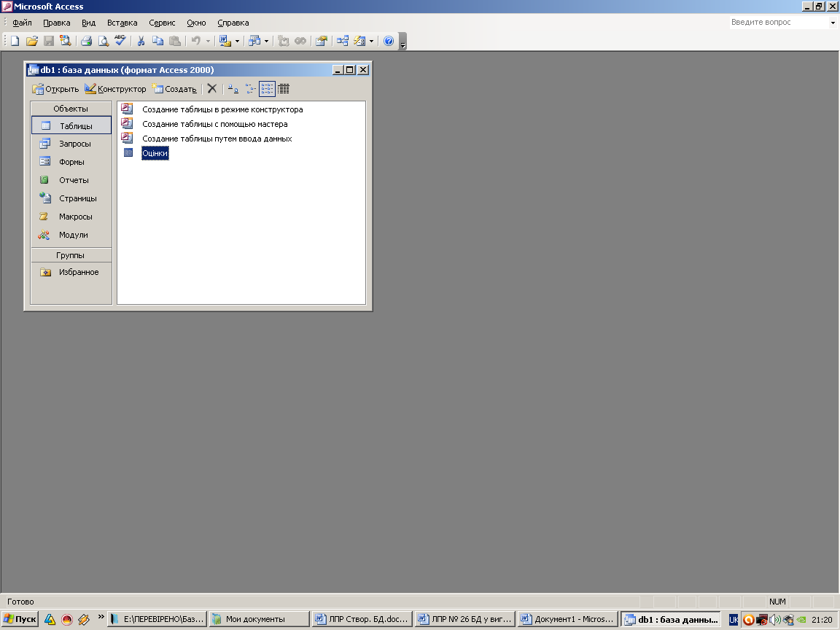Click the Analyze icon
The image size is (840, 630).
click(254, 41)
